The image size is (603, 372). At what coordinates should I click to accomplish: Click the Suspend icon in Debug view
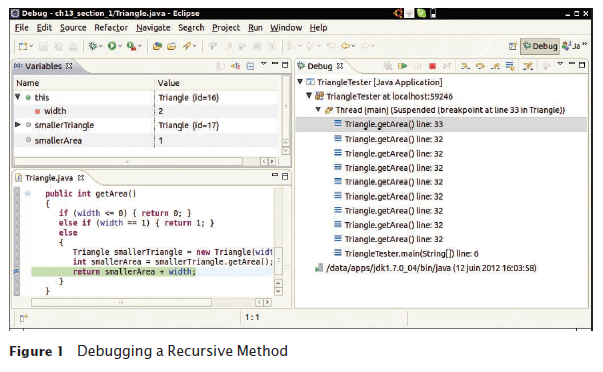tap(418, 66)
